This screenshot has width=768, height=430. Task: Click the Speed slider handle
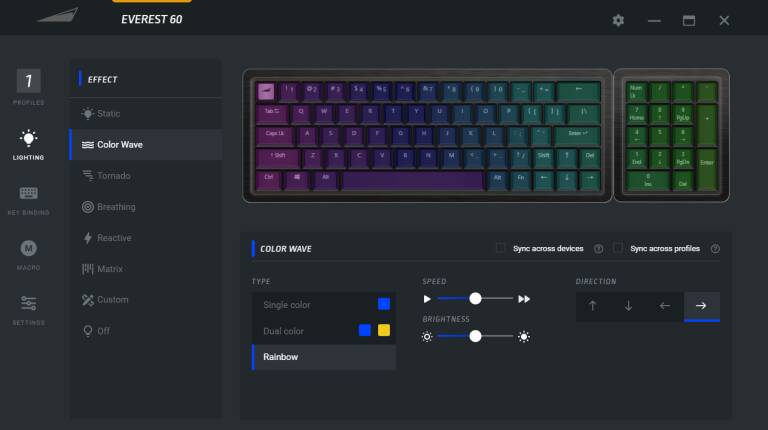coord(475,299)
